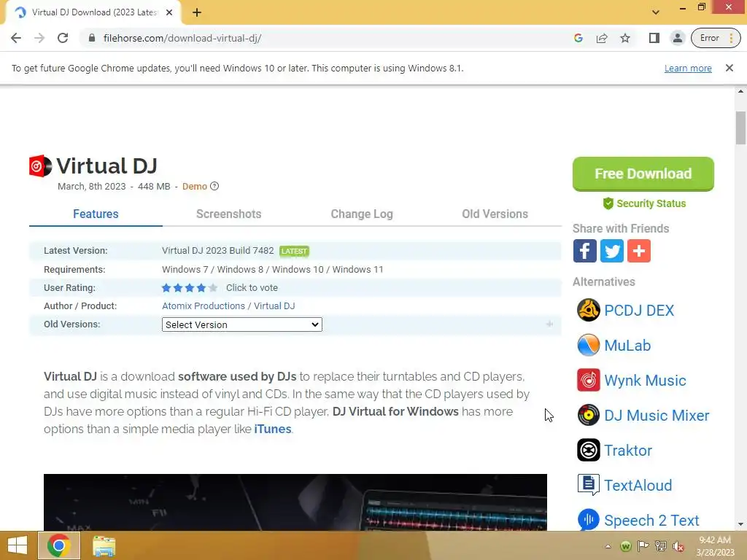The width and height of the screenshot is (747, 560).
Task: Open a new tab with plus
Action: 197,12
